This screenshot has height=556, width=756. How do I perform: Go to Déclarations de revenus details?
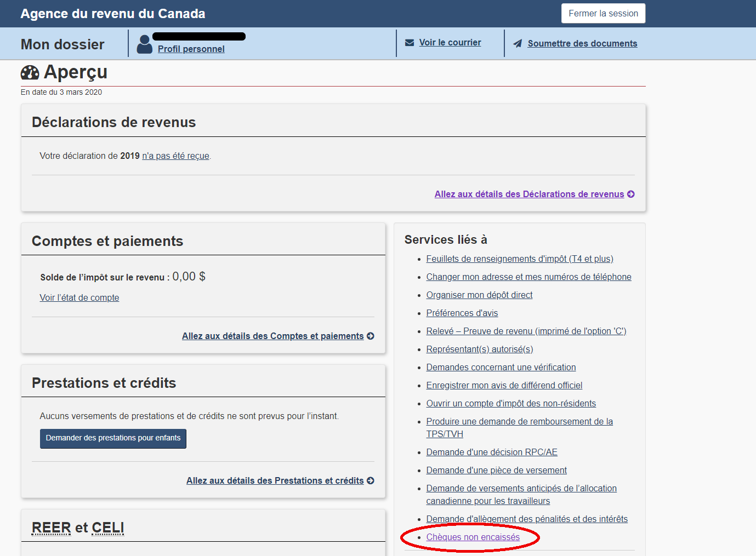[529, 194]
